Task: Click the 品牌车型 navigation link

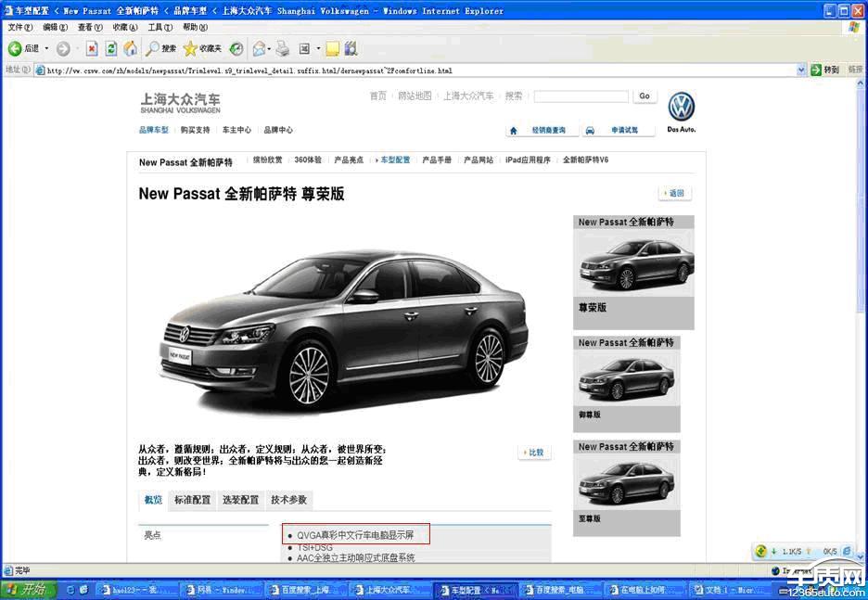Action: 153,130
